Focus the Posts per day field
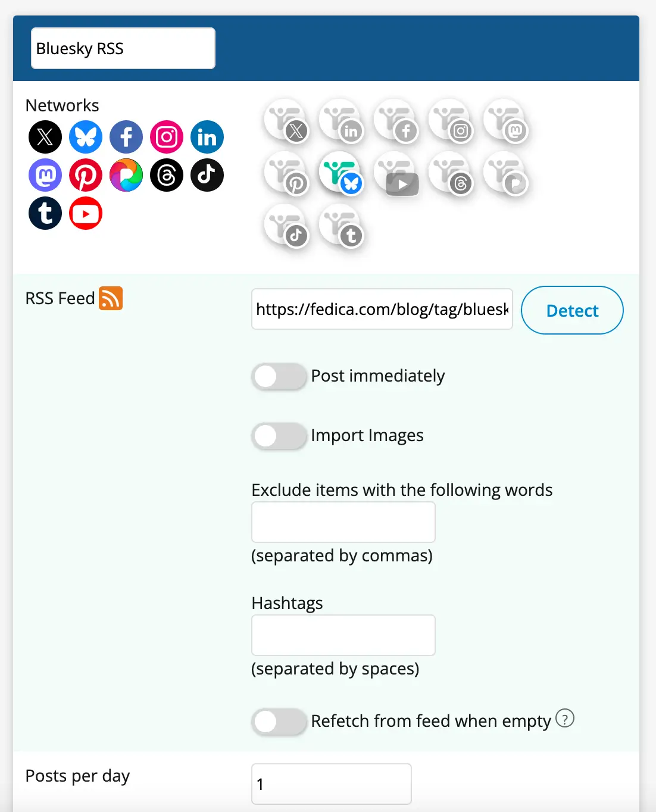The width and height of the screenshot is (656, 812). click(331, 784)
